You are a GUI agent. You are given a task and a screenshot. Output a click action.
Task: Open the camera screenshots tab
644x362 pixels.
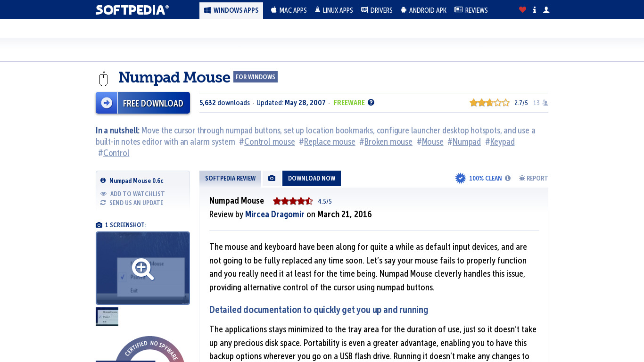[272, 178]
